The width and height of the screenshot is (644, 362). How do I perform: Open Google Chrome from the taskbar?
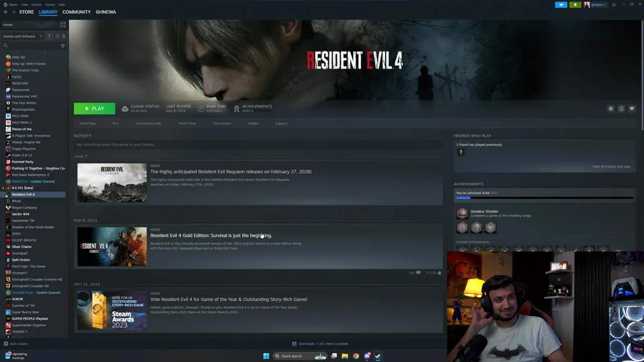356,356
